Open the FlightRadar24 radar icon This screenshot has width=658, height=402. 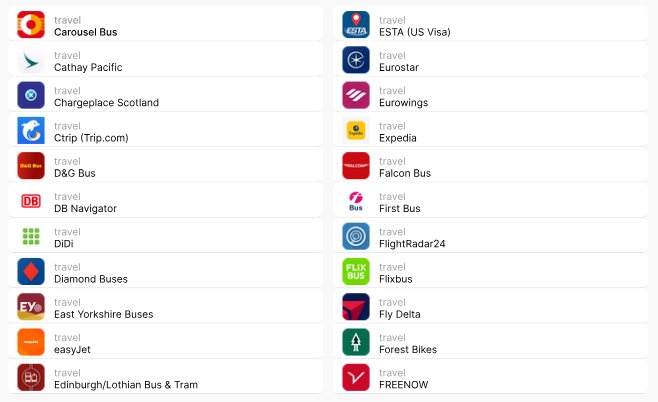[356, 236]
